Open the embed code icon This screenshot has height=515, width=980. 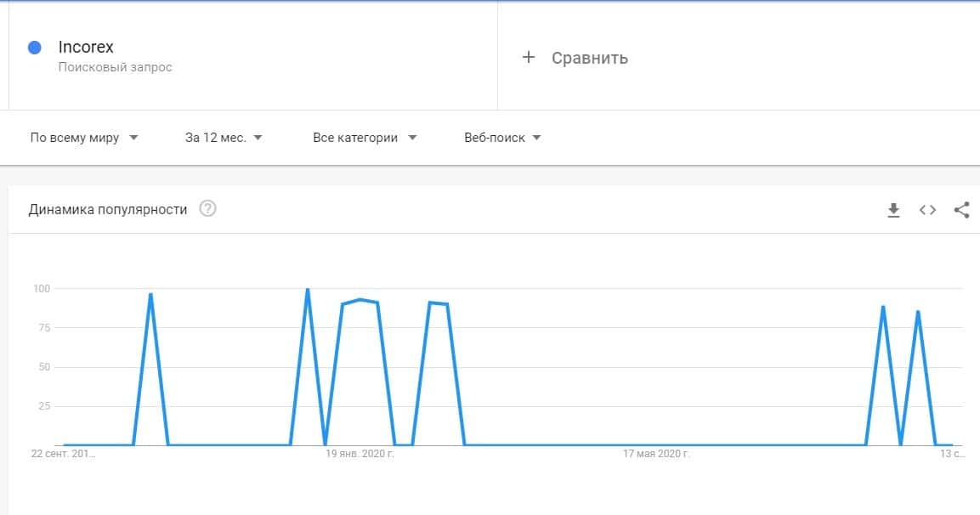[x=927, y=210]
